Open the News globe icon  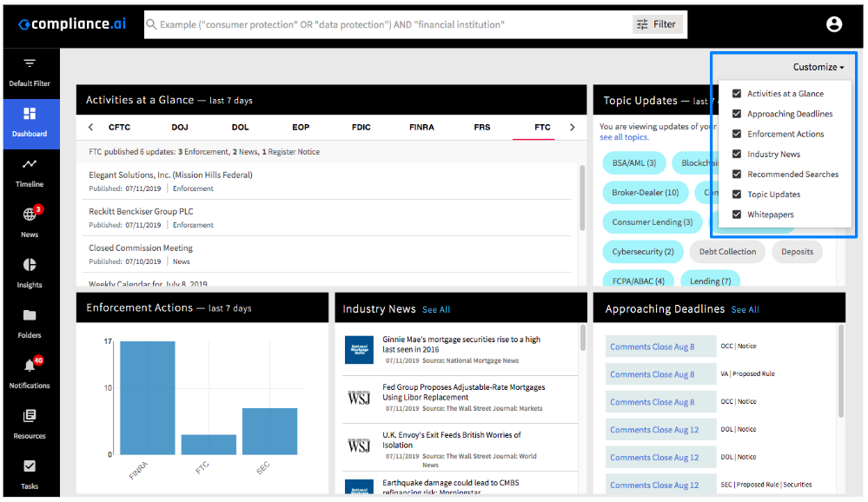[30, 215]
